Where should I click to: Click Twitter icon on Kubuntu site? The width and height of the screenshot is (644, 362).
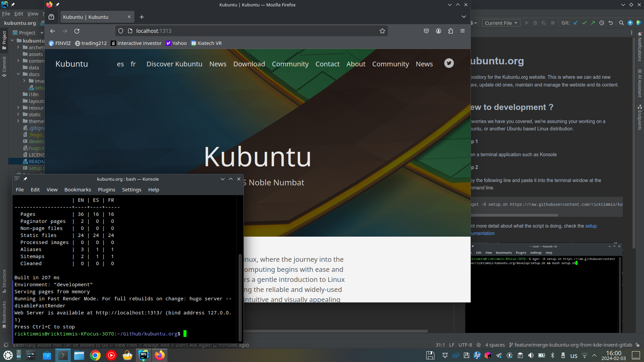tap(449, 63)
